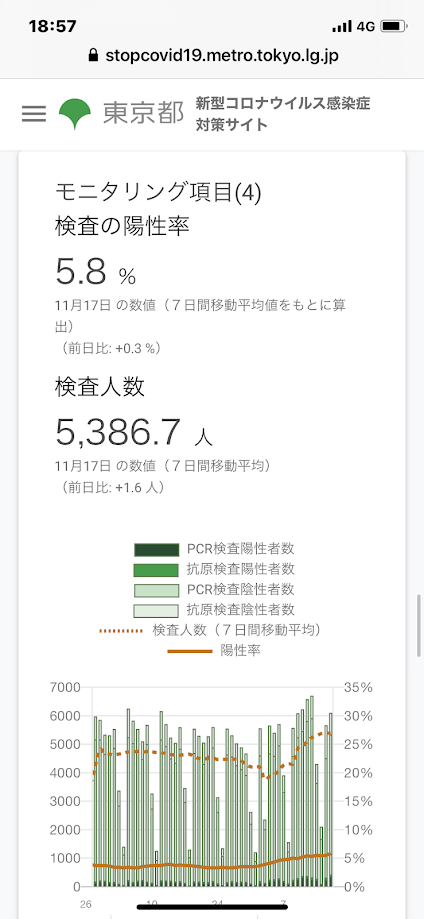Toggle 抗原検査陽性者数 legend series
Image resolution: width=424 pixels, height=919 pixels.
(214, 569)
